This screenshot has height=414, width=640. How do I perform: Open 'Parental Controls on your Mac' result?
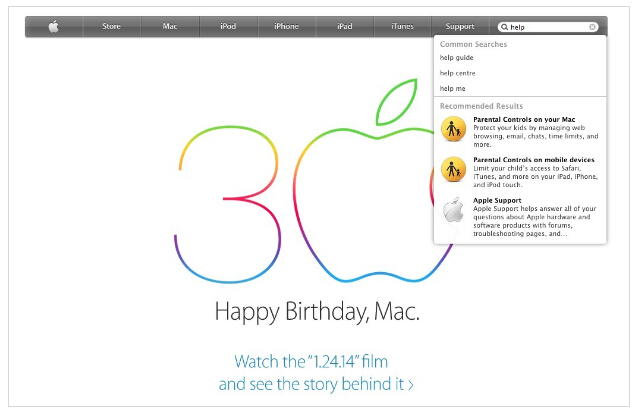524,120
